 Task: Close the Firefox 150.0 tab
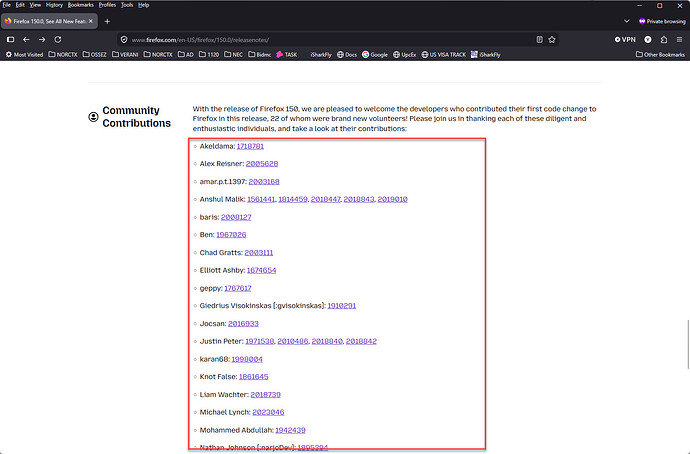point(91,21)
